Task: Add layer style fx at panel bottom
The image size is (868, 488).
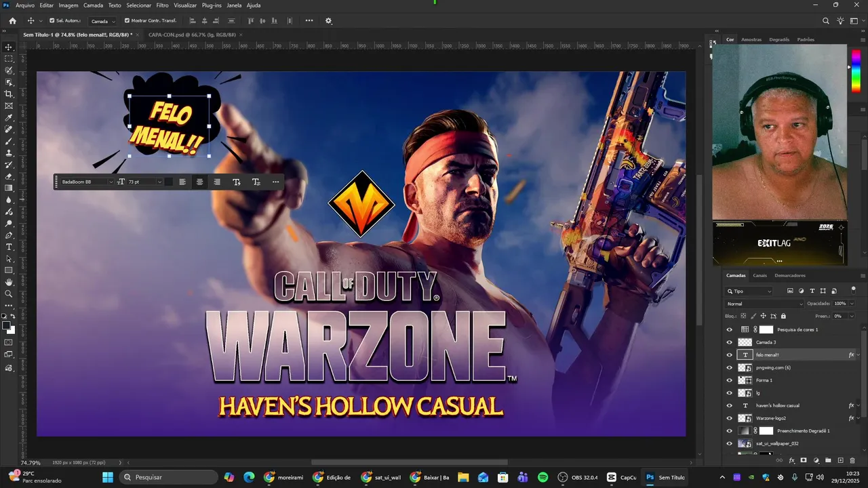Action: click(791, 460)
